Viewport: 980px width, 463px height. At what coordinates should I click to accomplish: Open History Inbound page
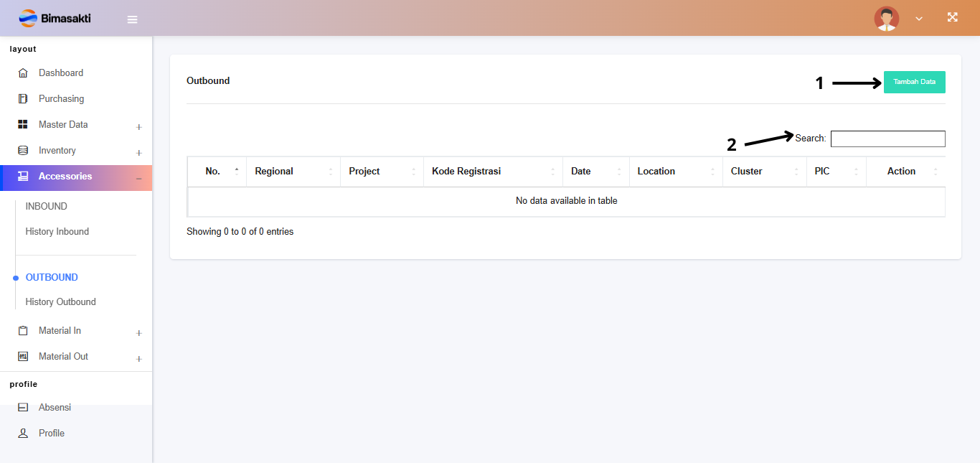[x=57, y=232]
